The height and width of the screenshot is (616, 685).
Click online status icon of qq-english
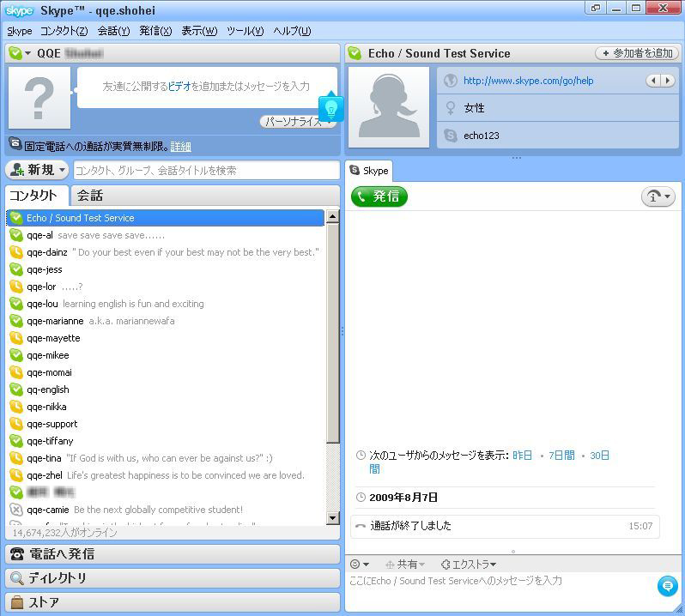coord(16,390)
